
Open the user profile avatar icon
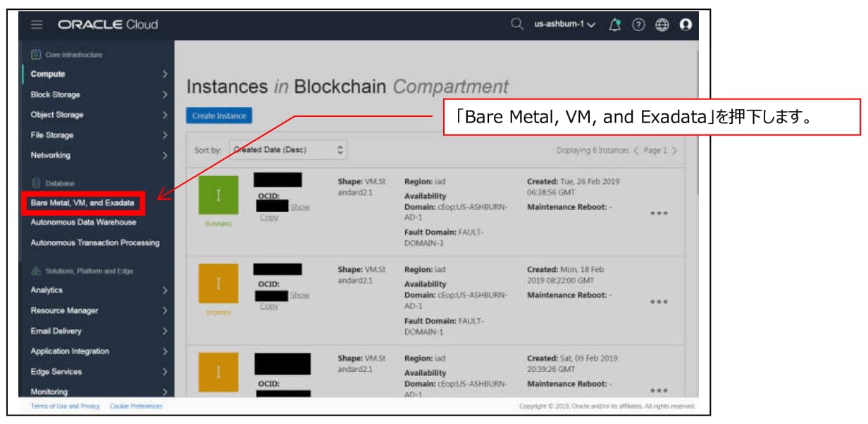pos(686,25)
